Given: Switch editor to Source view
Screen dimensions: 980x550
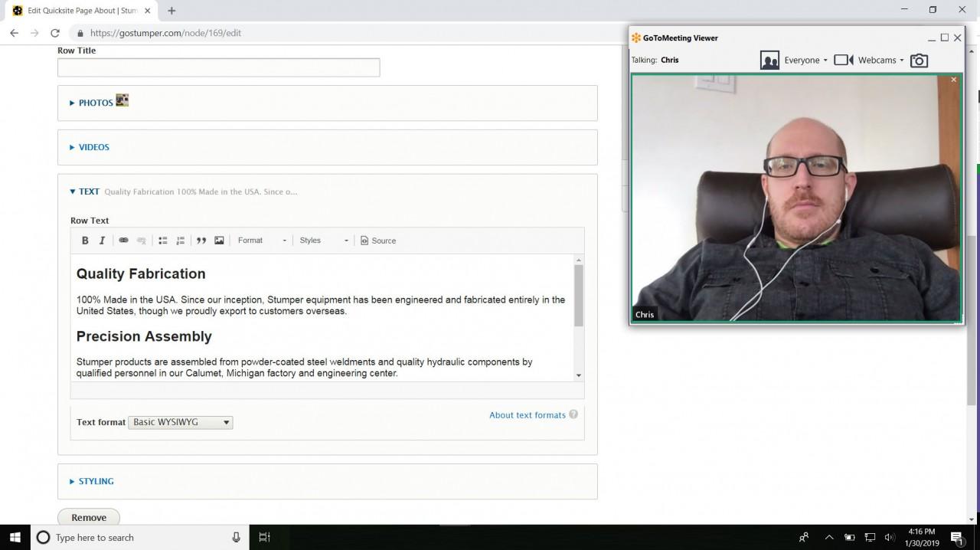Looking at the screenshot, I should [x=378, y=241].
